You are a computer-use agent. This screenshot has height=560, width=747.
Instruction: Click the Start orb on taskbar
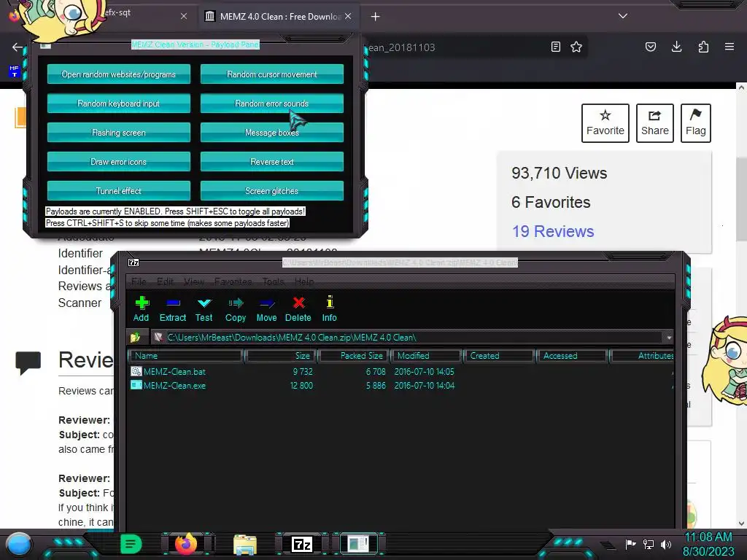[19, 544]
